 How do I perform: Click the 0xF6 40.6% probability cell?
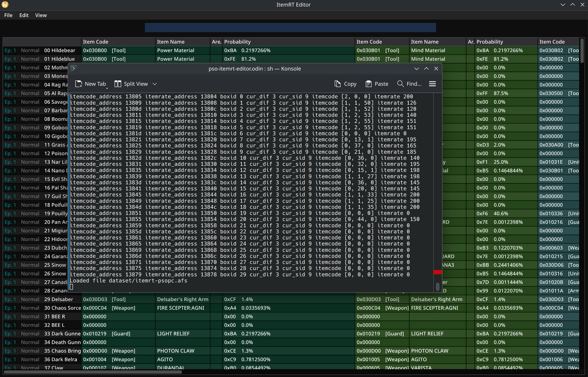pos(506,213)
